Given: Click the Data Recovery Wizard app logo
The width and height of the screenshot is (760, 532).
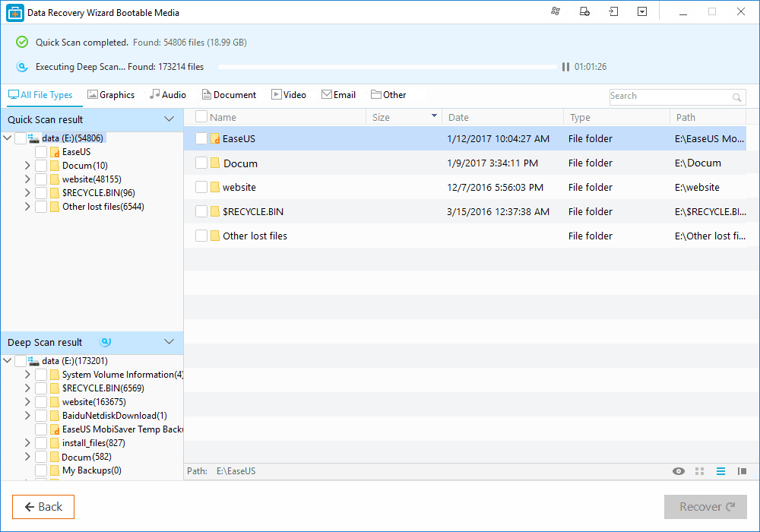Looking at the screenshot, I should [15, 13].
